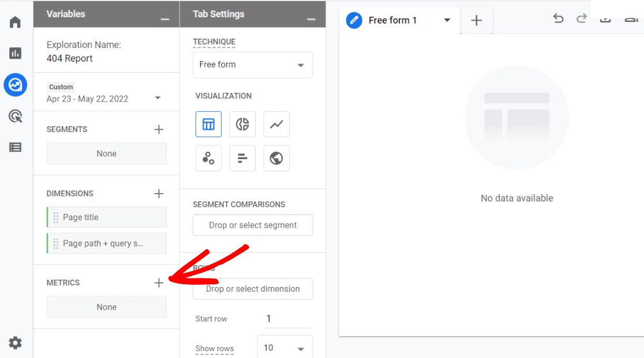644x358 pixels.
Task: Click Drop or select segment
Action: click(252, 225)
